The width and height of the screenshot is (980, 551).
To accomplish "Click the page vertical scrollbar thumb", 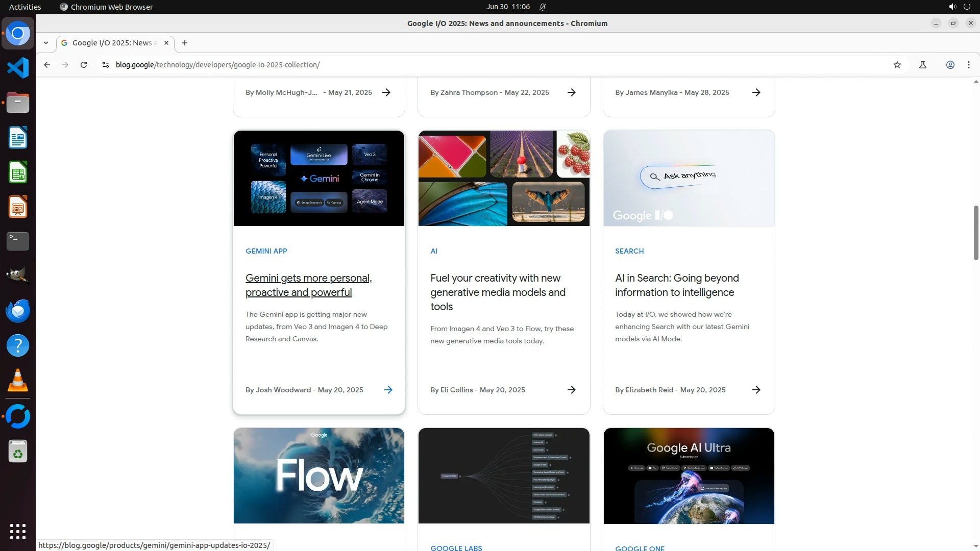I will pos(976,233).
